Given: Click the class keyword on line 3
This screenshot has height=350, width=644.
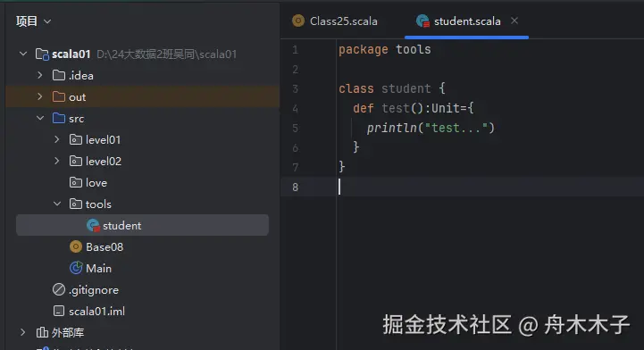Looking at the screenshot, I should coord(356,88).
